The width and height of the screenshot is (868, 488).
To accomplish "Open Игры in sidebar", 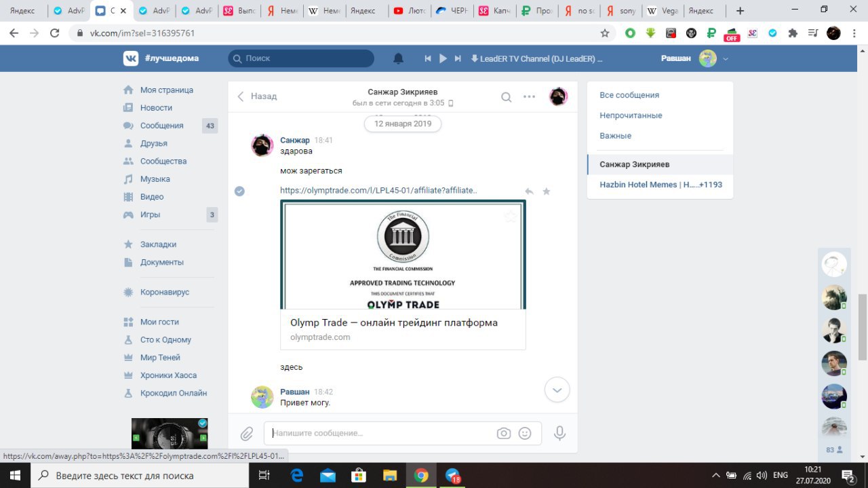I will [150, 214].
